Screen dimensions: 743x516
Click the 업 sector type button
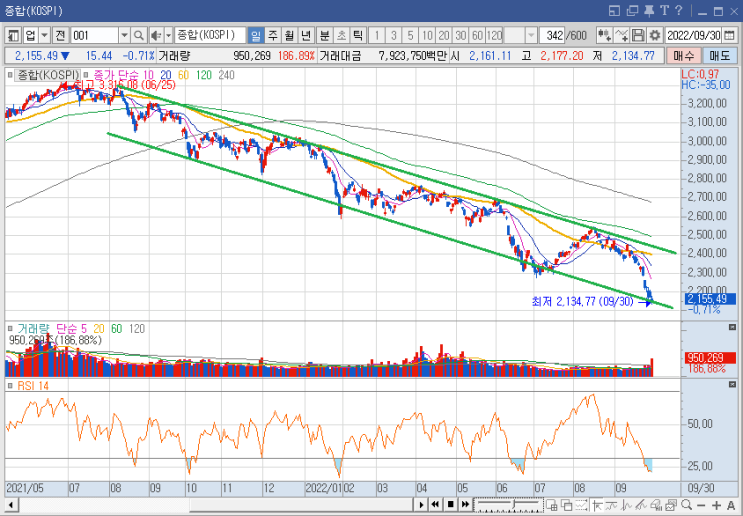(31, 35)
